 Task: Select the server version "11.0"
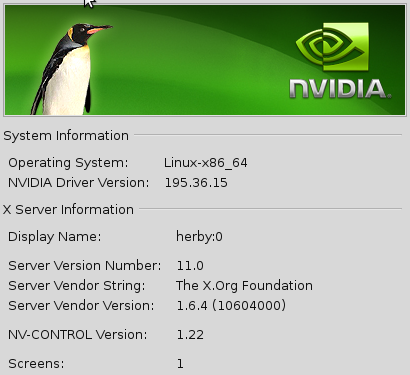tap(190, 266)
